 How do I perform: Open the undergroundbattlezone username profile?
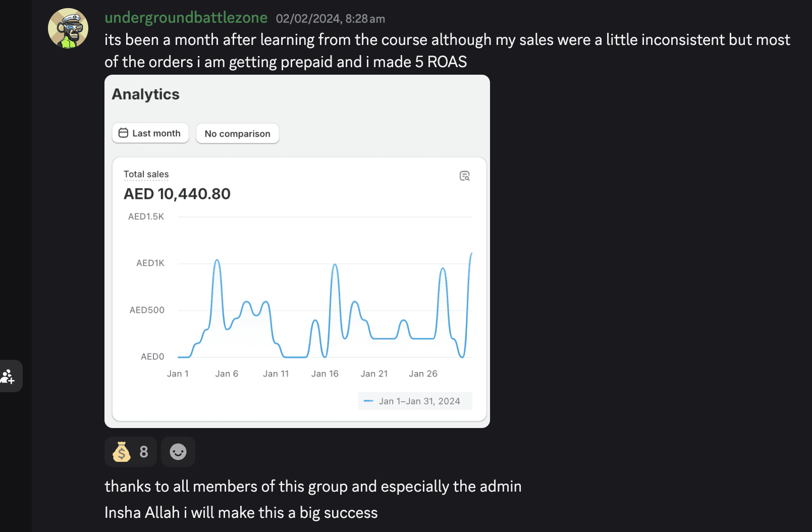click(x=186, y=18)
